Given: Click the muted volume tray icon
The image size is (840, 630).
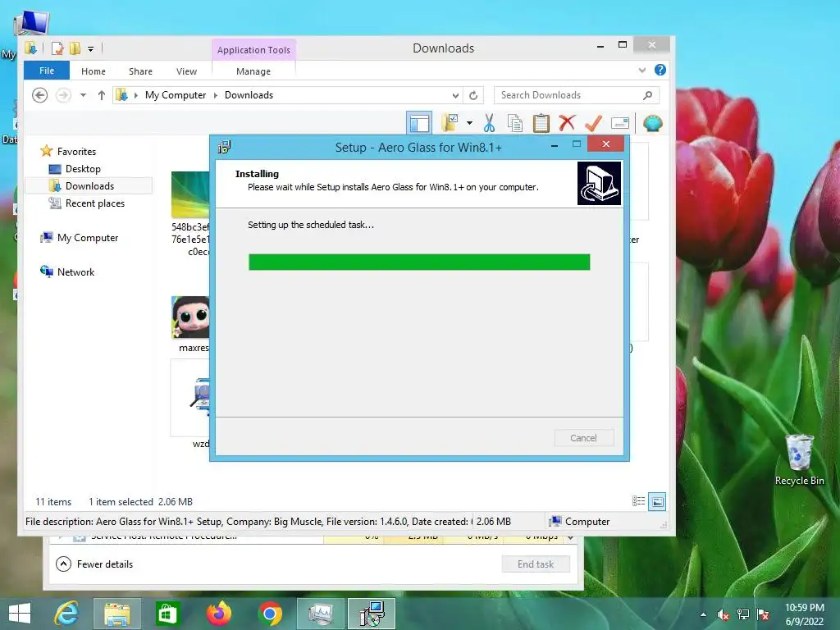Looking at the screenshot, I should (724, 614).
